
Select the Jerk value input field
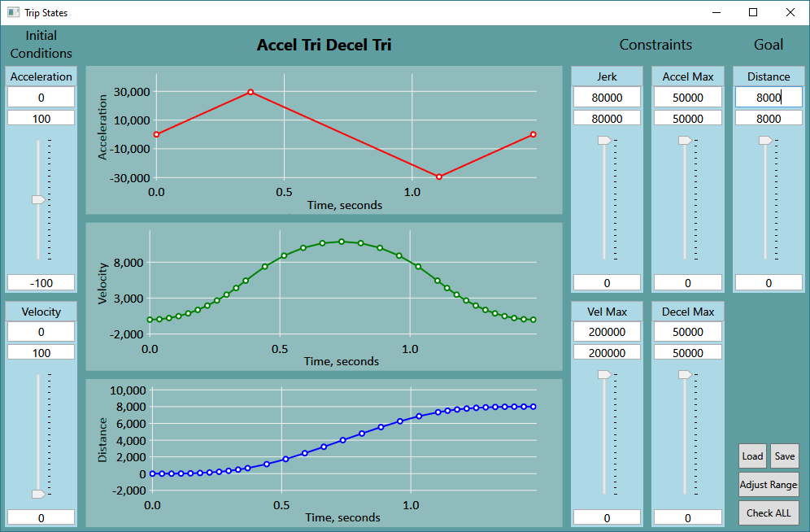tap(607, 98)
